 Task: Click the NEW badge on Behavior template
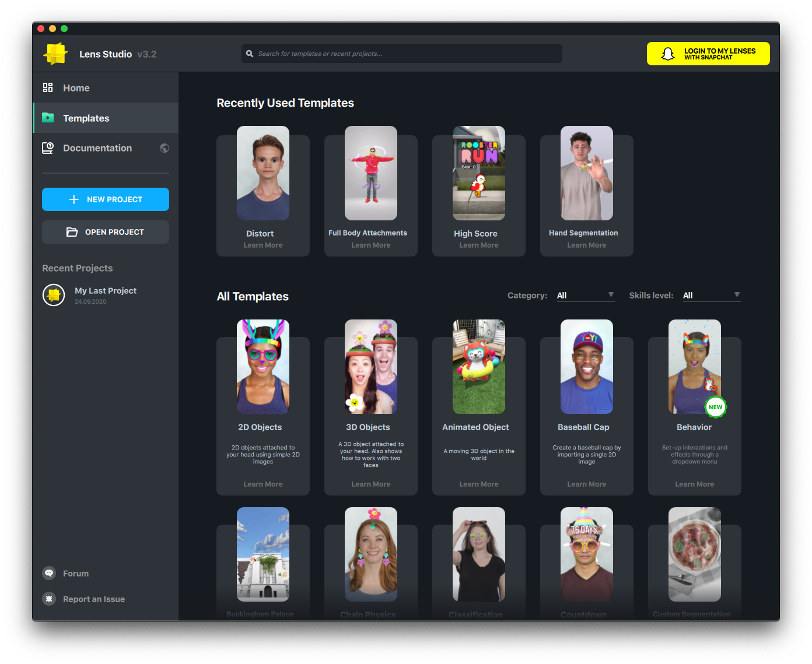point(715,407)
